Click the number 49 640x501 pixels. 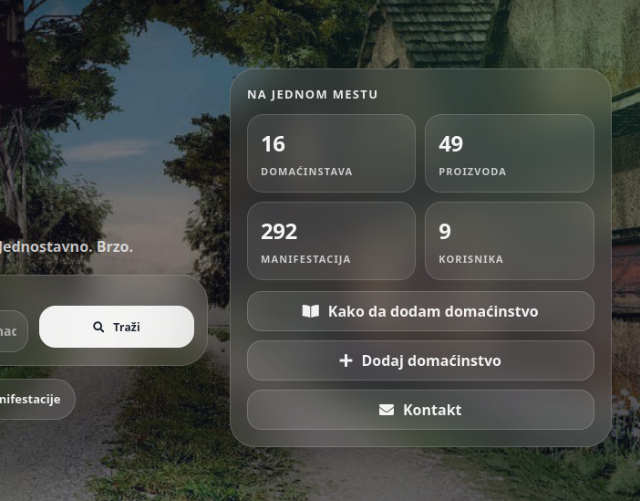pos(451,144)
